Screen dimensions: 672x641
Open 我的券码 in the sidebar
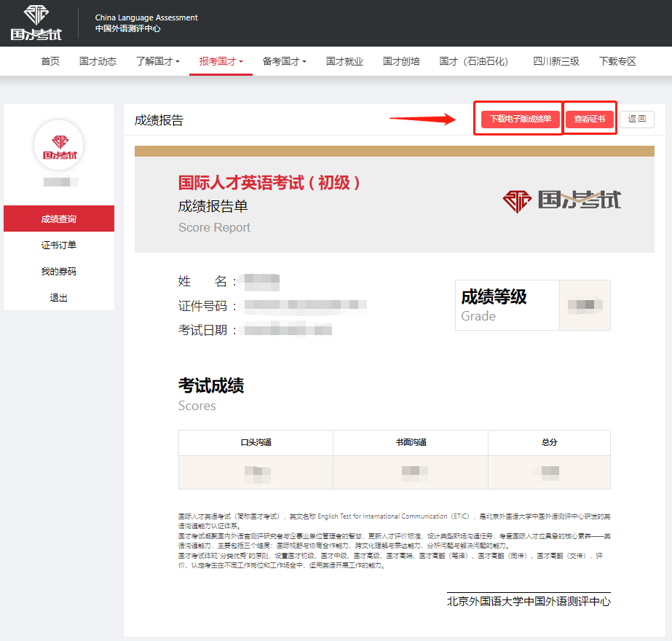59,271
